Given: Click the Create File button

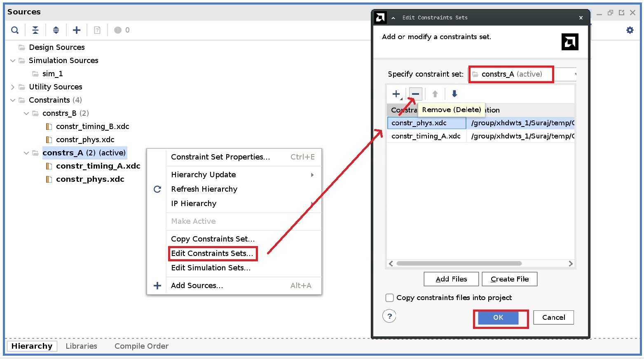Looking at the screenshot, I should click(x=509, y=279).
